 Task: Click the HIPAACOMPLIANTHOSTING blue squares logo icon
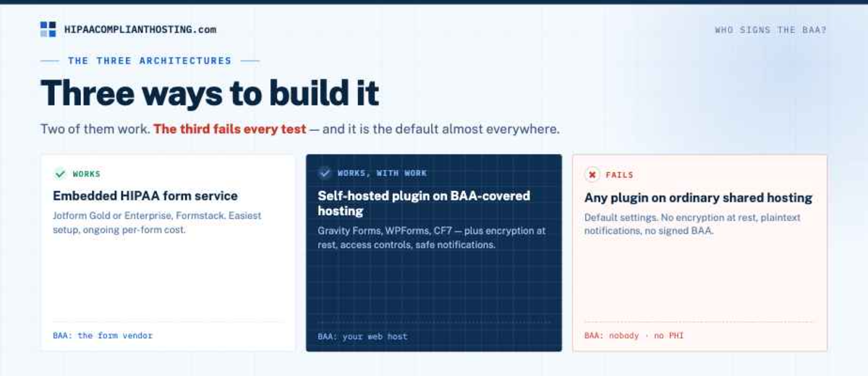tap(48, 30)
